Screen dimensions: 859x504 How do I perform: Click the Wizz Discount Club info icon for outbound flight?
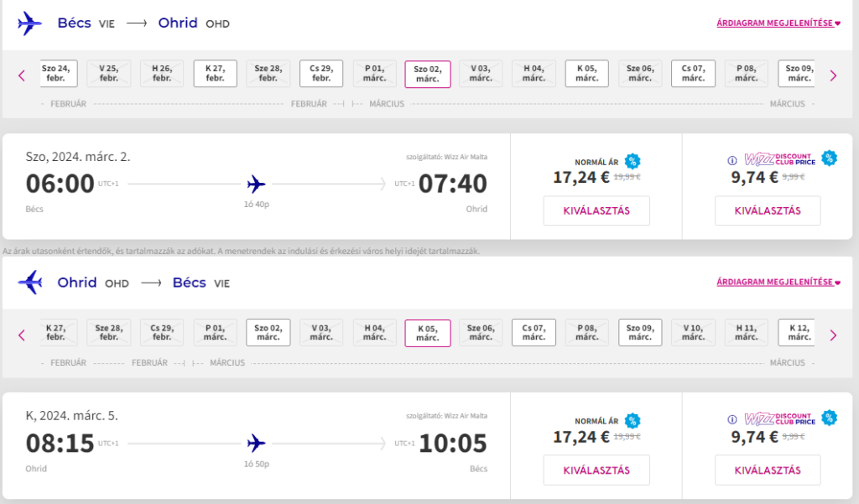(731, 160)
